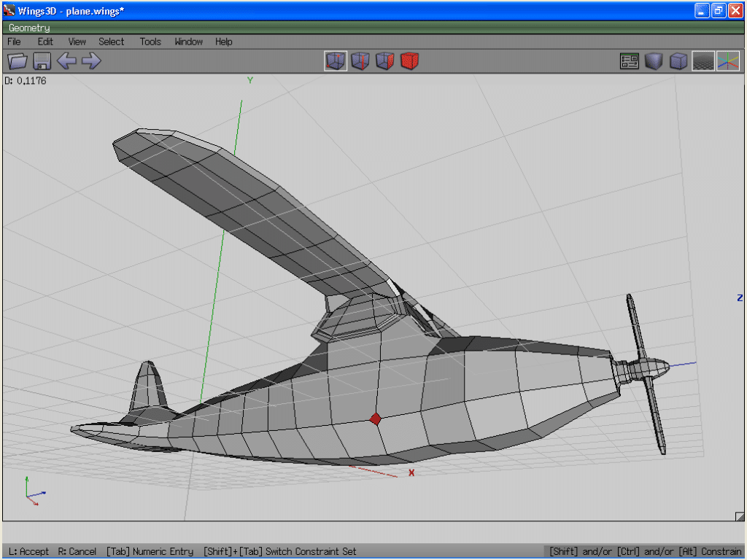Toggle ground grid visibility icon
This screenshot has height=560, width=747.
703,61
